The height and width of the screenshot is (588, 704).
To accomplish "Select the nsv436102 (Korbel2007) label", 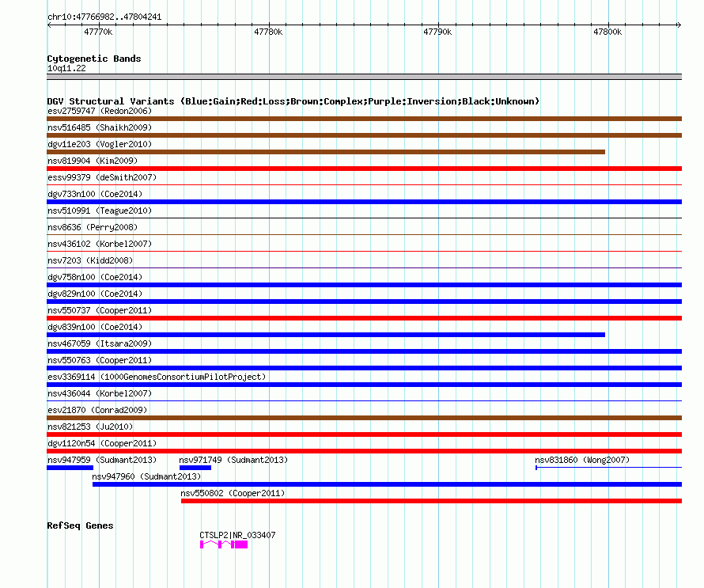I will (100, 244).
